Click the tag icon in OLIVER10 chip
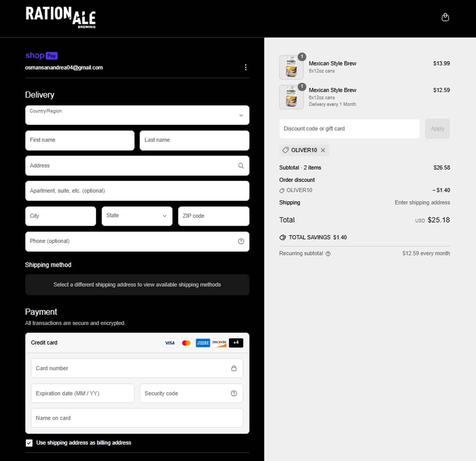 click(286, 150)
